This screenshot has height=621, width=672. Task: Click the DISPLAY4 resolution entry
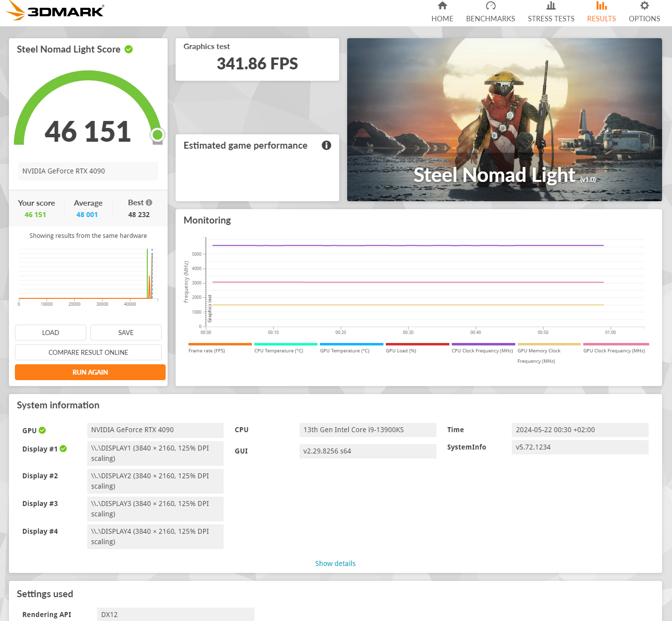155,536
